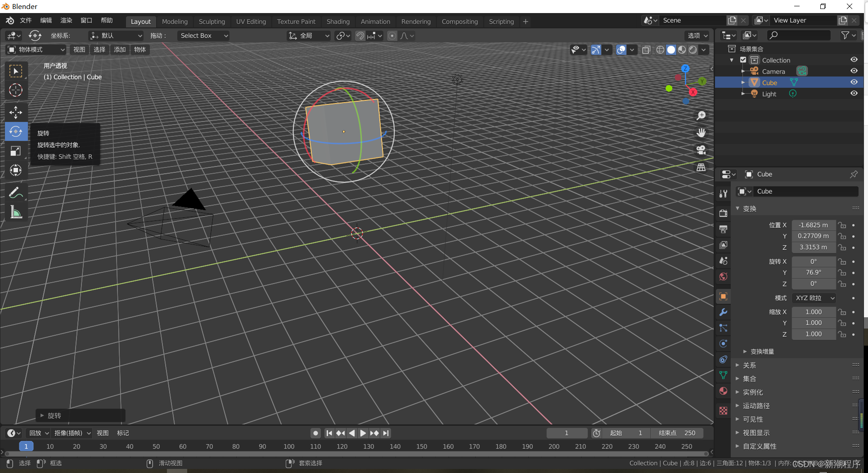The width and height of the screenshot is (868, 473).
Task: Click the zoom magnifier viewport icon
Action: tap(701, 116)
